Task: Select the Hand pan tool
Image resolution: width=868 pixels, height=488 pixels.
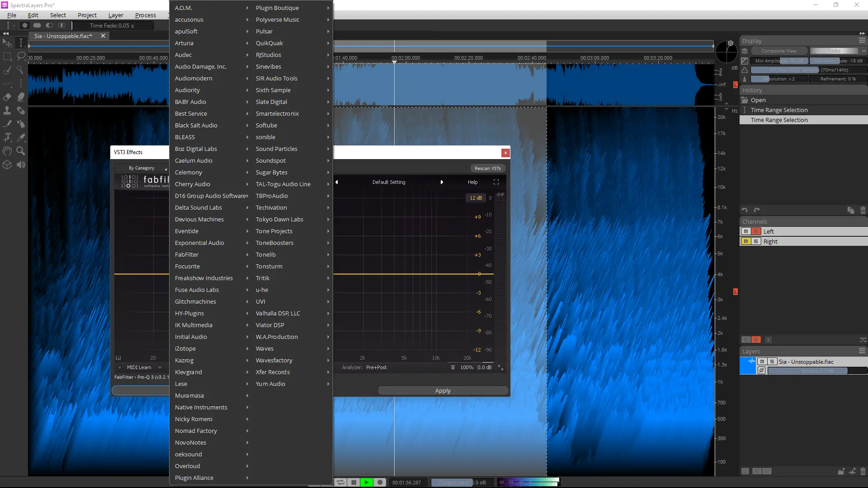Action: 7,151
